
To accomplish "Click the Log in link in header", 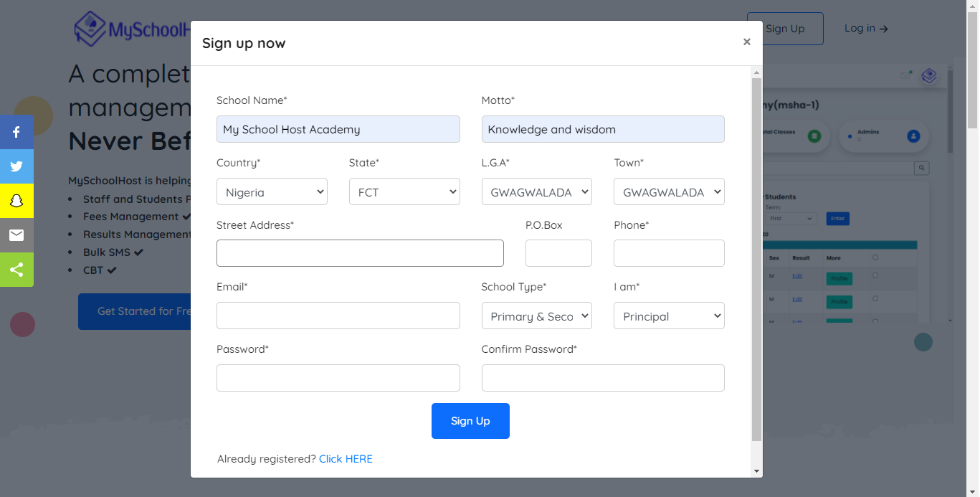I will (x=865, y=29).
